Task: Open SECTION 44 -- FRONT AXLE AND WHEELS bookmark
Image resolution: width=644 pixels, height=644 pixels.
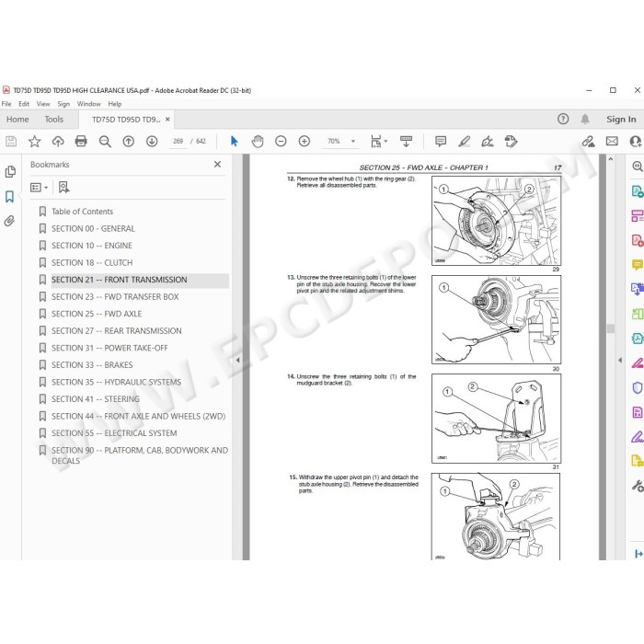Action: click(138, 417)
